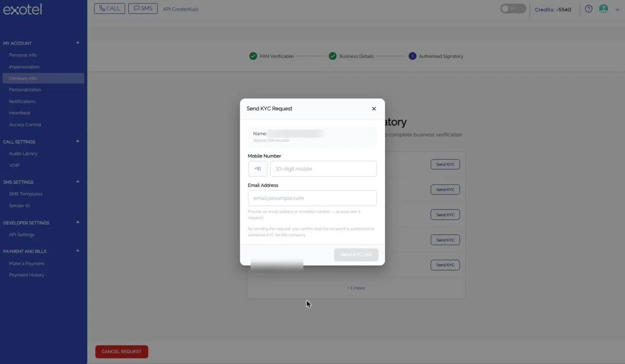Collapse the Call Settings section
Image resolution: width=625 pixels, height=364 pixels.
click(x=78, y=141)
